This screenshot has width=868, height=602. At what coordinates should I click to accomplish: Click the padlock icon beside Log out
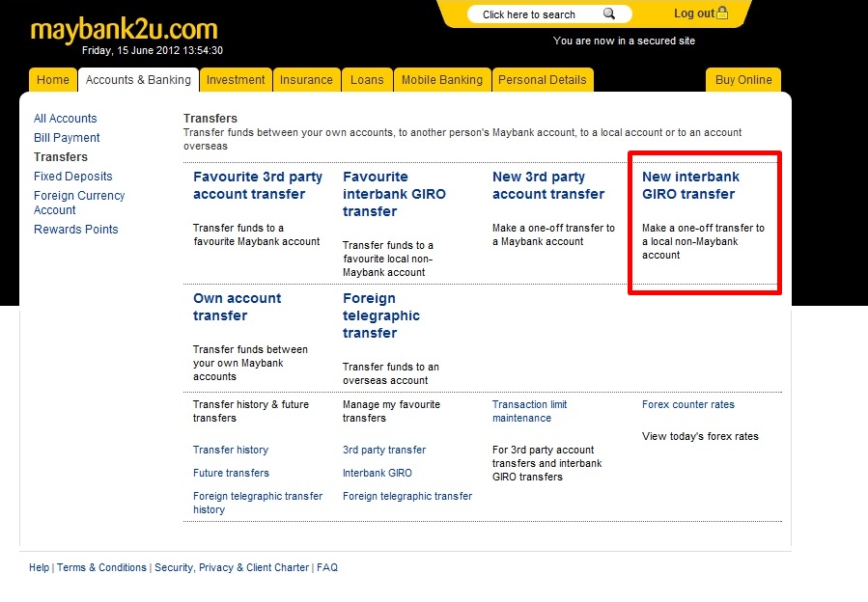(722, 13)
